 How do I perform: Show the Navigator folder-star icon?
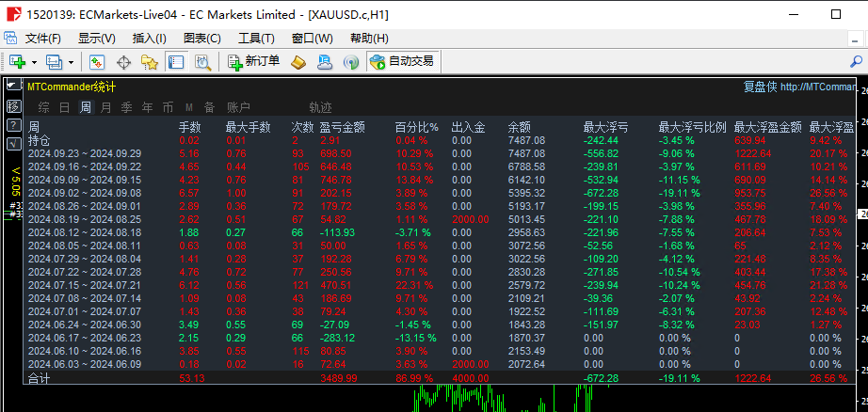pyautogui.click(x=150, y=62)
